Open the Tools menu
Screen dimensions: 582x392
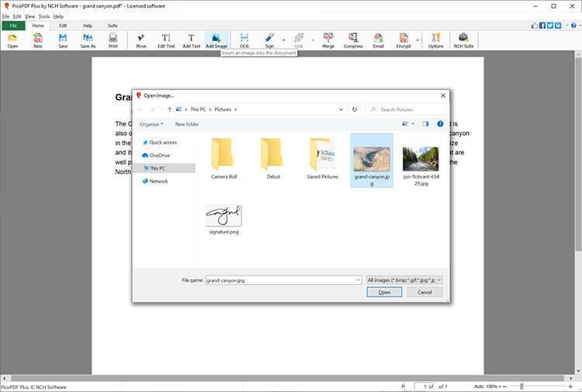[44, 16]
